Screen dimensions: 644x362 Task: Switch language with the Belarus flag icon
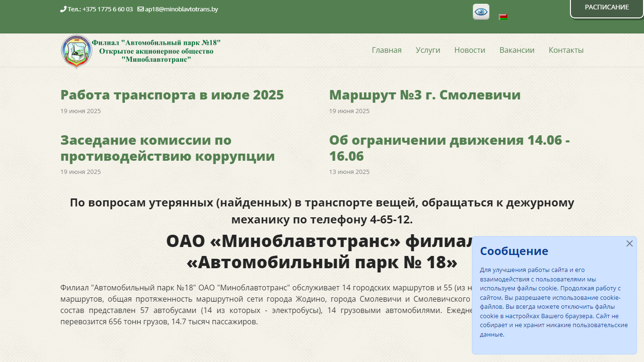point(503,17)
